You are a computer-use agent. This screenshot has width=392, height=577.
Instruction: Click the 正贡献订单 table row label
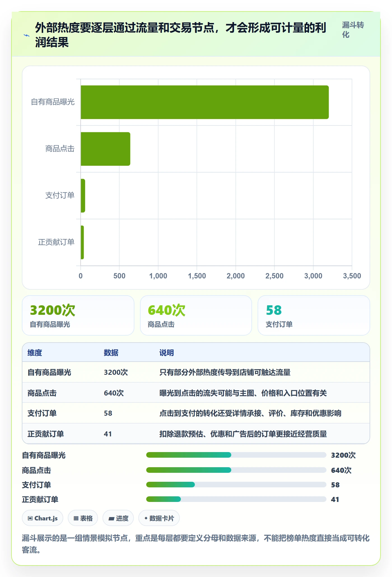pyautogui.click(x=46, y=434)
